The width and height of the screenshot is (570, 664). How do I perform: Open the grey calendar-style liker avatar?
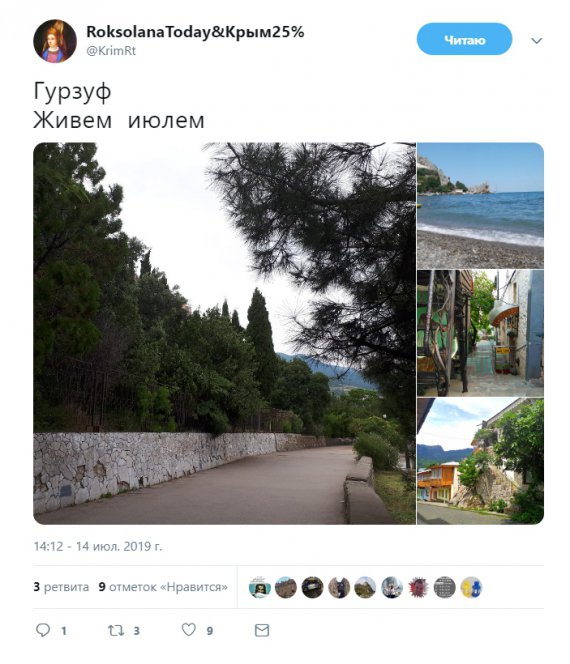coord(445,587)
